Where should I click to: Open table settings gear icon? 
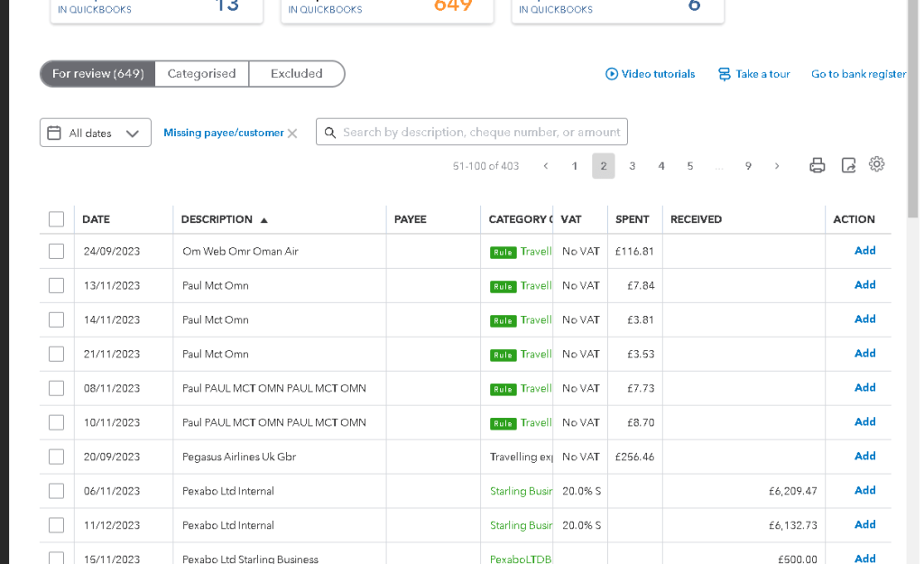coord(876,164)
